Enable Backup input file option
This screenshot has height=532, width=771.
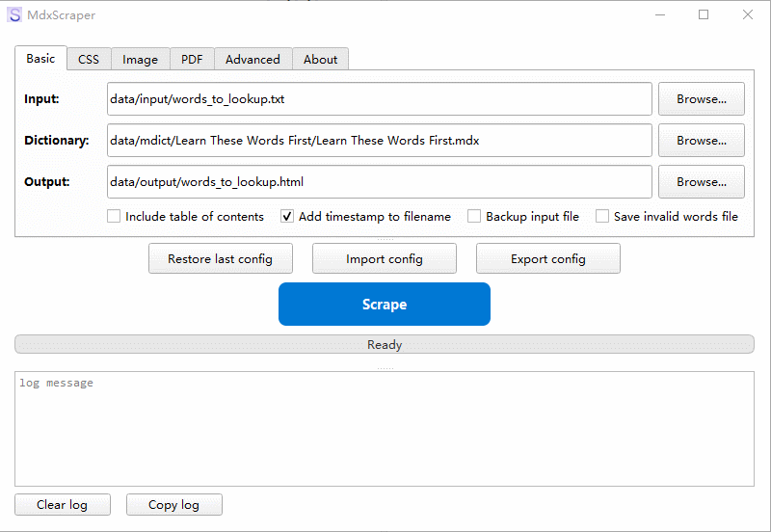click(x=474, y=217)
